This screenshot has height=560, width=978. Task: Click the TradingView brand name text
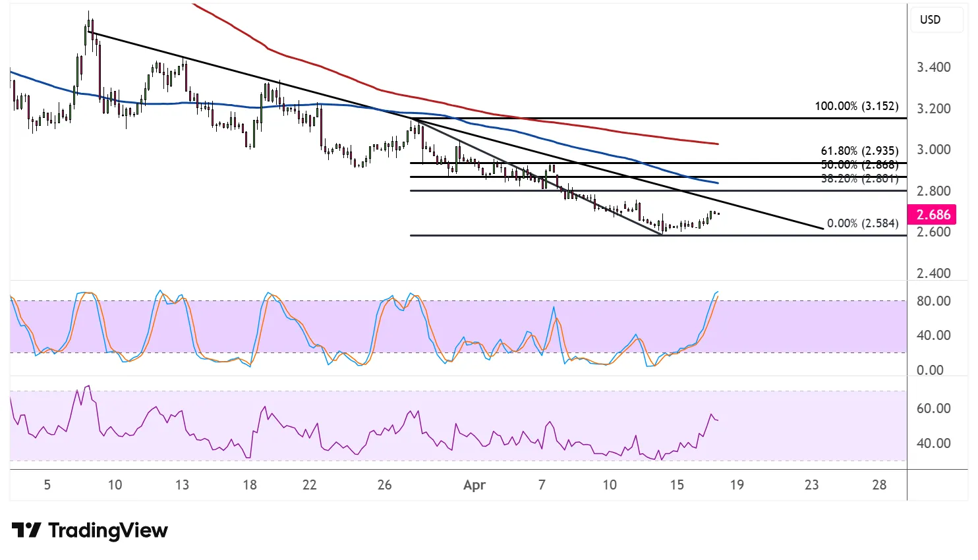pos(108,530)
